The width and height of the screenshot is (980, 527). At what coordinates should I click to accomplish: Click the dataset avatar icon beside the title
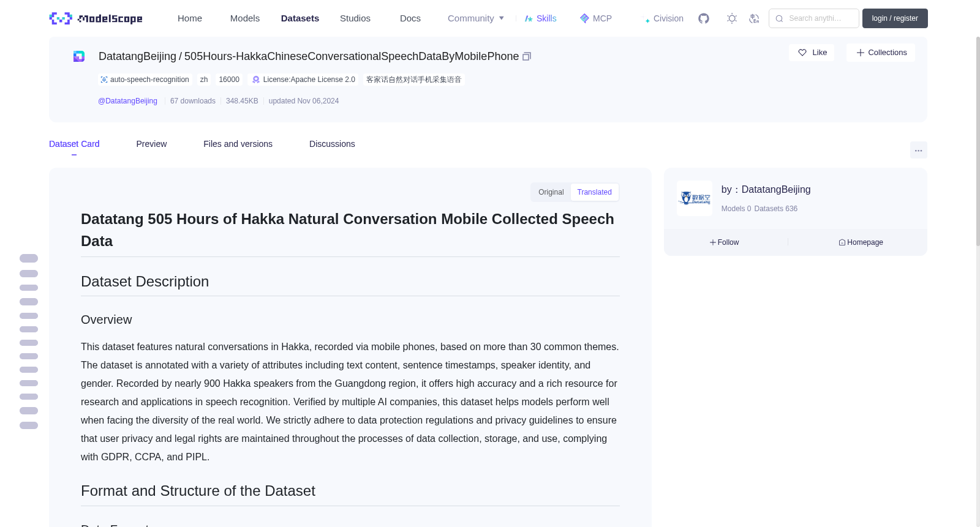(x=79, y=56)
